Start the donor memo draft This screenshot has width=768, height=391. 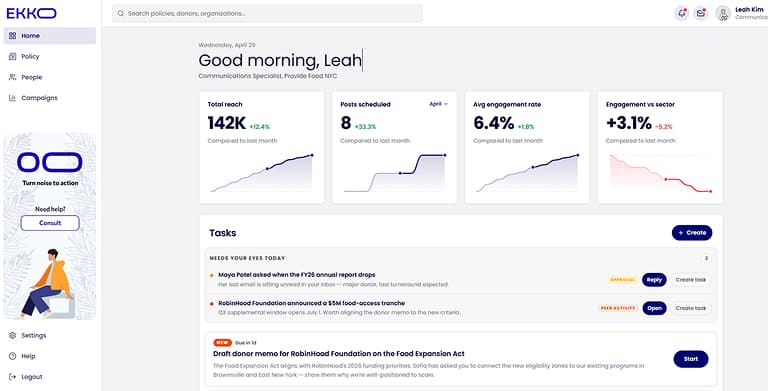click(x=691, y=359)
